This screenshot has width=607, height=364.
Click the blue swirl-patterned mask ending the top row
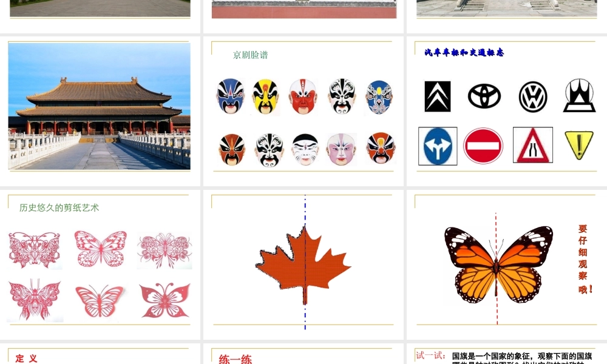(x=379, y=97)
